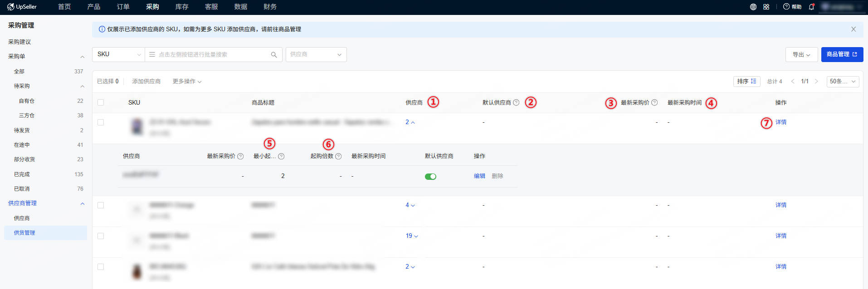Focus the batch search input field
Image resolution: width=868 pixels, height=289 pixels.
click(x=213, y=54)
